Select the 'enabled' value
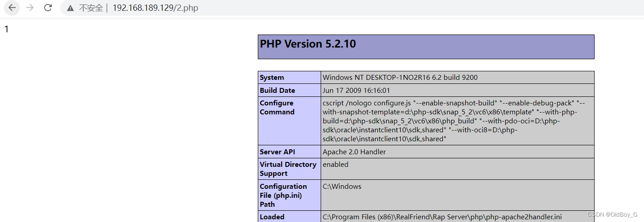This screenshot has height=222, width=644. 335,164
